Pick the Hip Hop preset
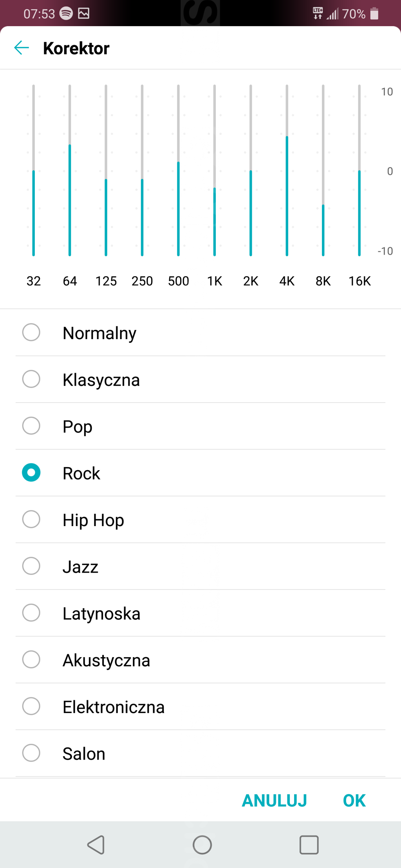 (31, 519)
